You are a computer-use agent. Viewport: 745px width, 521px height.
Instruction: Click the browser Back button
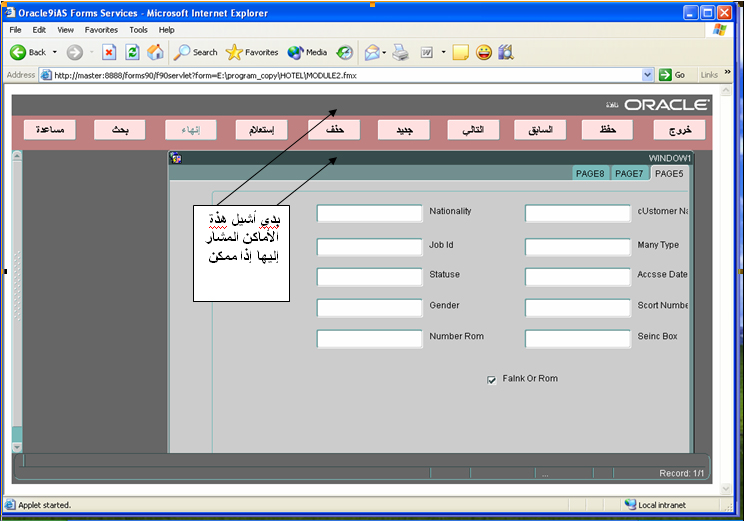coord(28,52)
